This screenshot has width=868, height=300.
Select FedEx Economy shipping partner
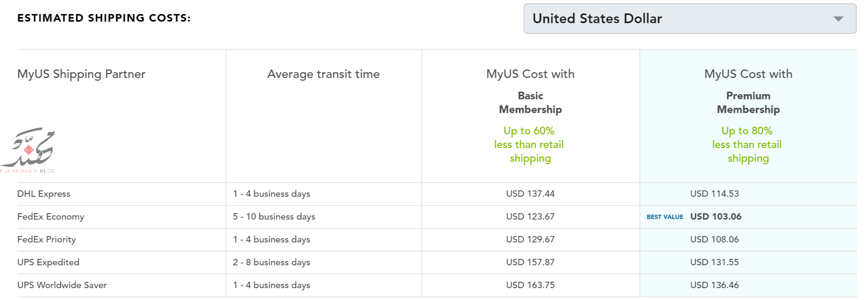point(51,217)
